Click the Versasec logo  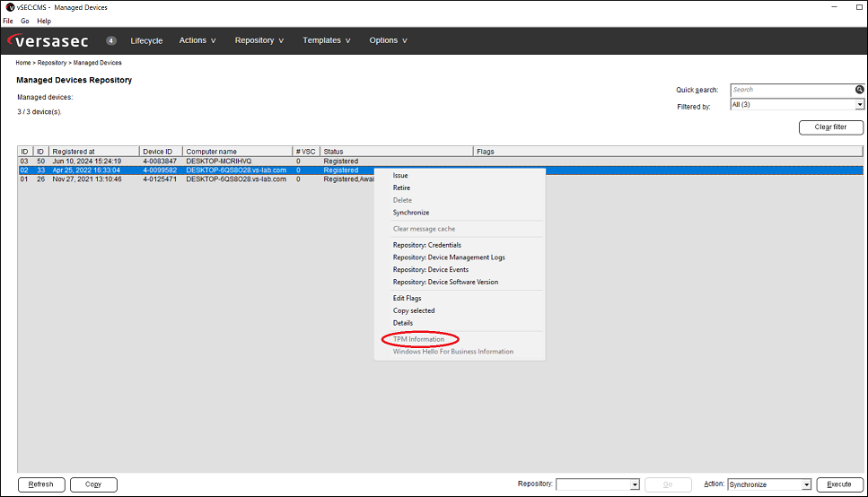tap(48, 41)
